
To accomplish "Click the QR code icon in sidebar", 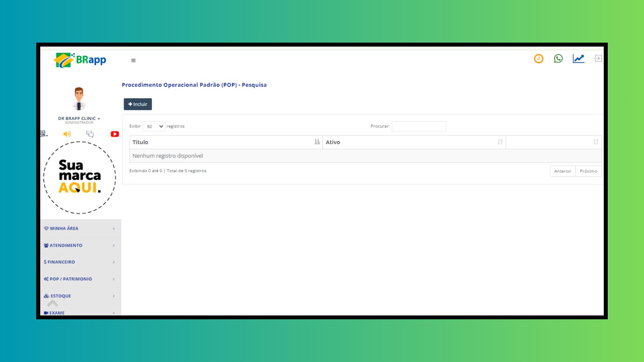I will coord(43,134).
